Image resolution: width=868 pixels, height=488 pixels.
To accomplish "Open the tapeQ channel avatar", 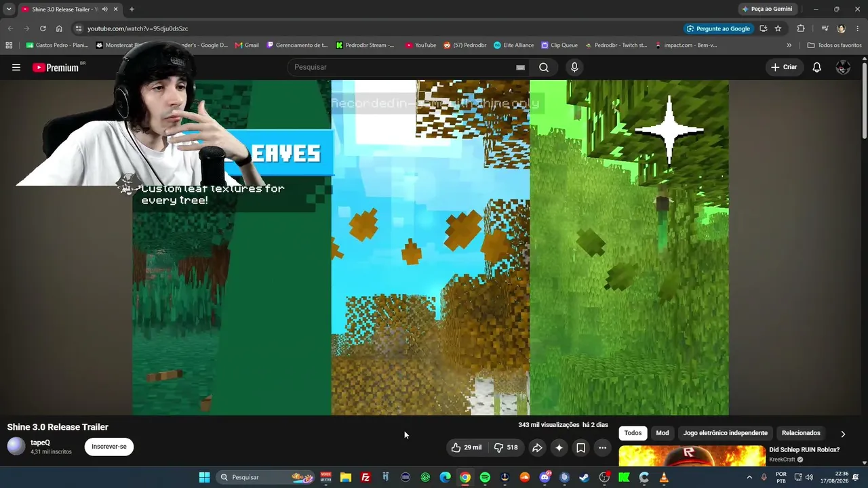I will 16,446.
